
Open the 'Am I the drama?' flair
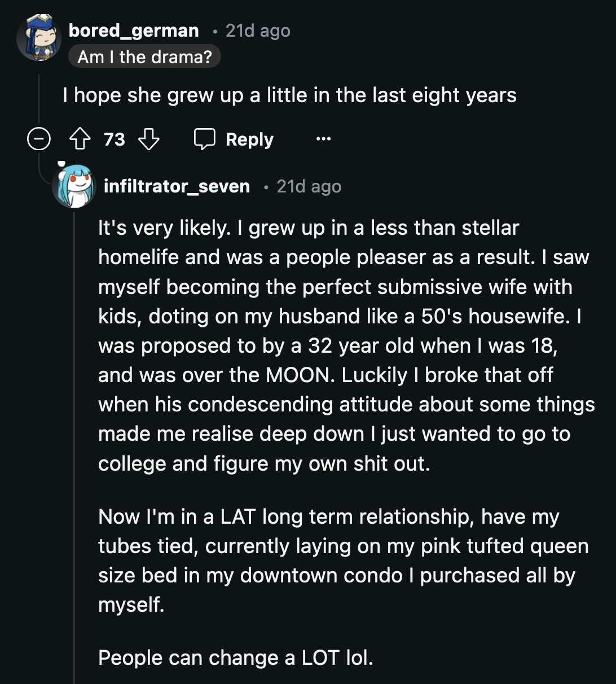[144, 56]
